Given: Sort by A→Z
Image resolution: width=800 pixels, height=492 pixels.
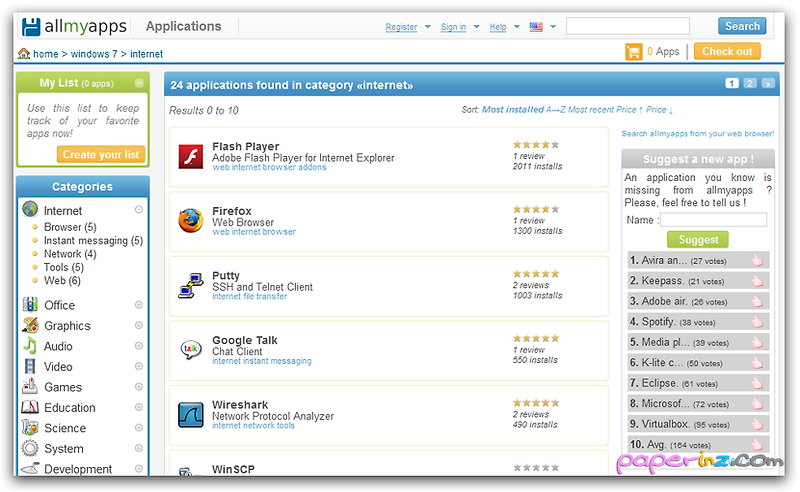Looking at the screenshot, I should tap(556, 110).
